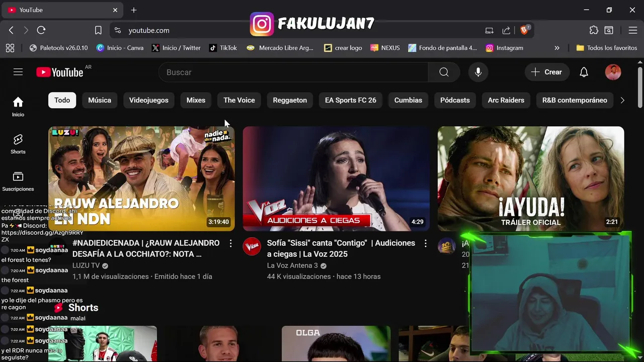Screen dimensions: 644x362
Task: Open Paletools bookmark
Action: click(x=58, y=48)
